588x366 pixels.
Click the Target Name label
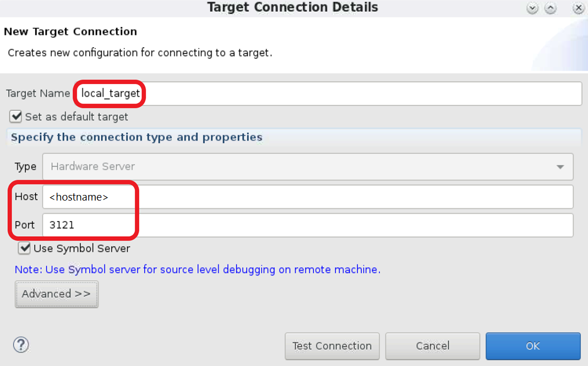(38, 94)
